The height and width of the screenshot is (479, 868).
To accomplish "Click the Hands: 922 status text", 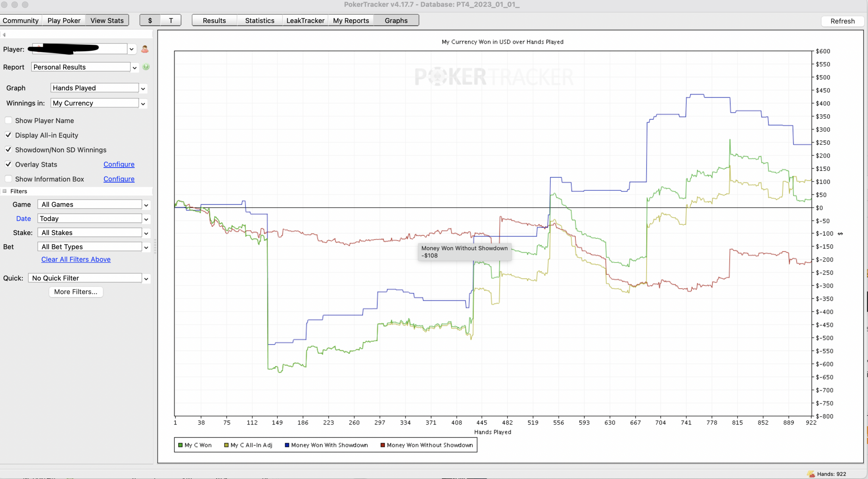I will (x=831, y=474).
